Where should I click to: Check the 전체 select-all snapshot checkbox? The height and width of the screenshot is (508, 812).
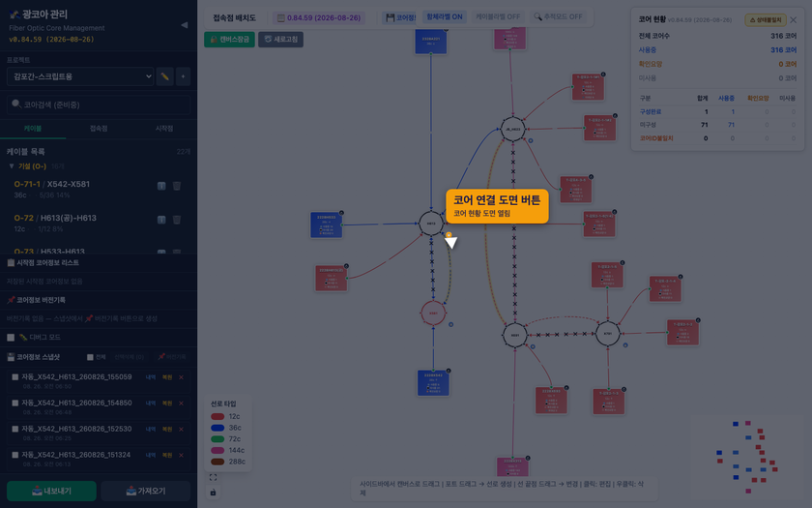coord(90,357)
